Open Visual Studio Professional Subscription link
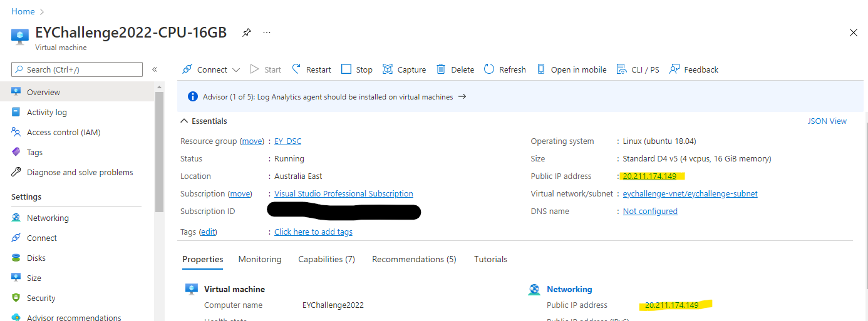The height and width of the screenshot is (321, 868). (344, 193)
